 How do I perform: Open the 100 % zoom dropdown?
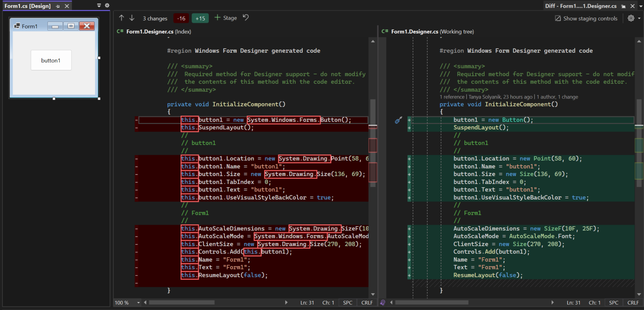(x=138, y=302)
